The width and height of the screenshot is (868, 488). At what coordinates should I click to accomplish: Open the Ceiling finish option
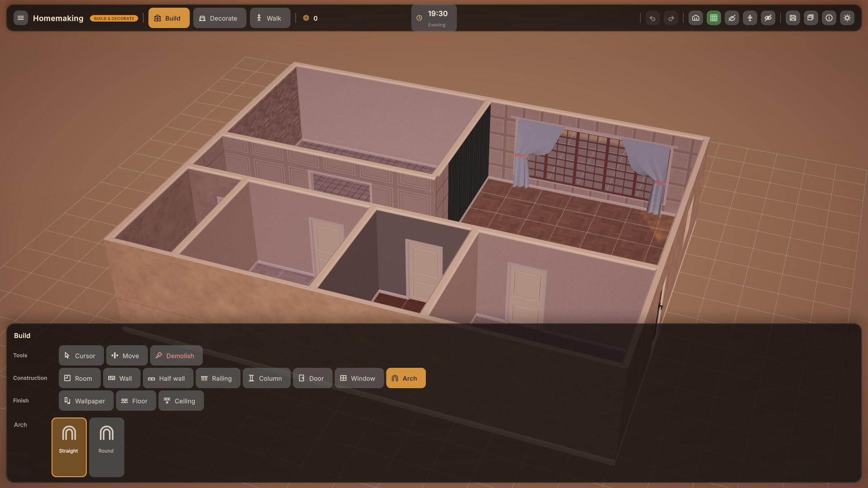[181, 401]
